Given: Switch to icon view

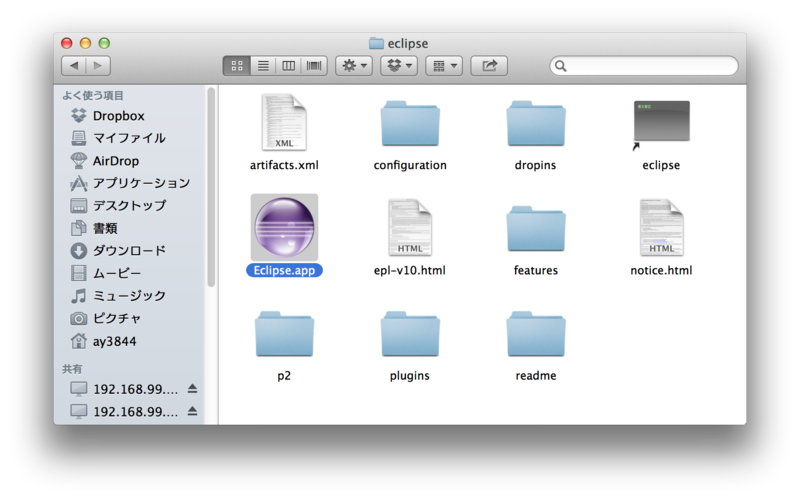Looking at the screenshot, I should [x=237, y=66].
